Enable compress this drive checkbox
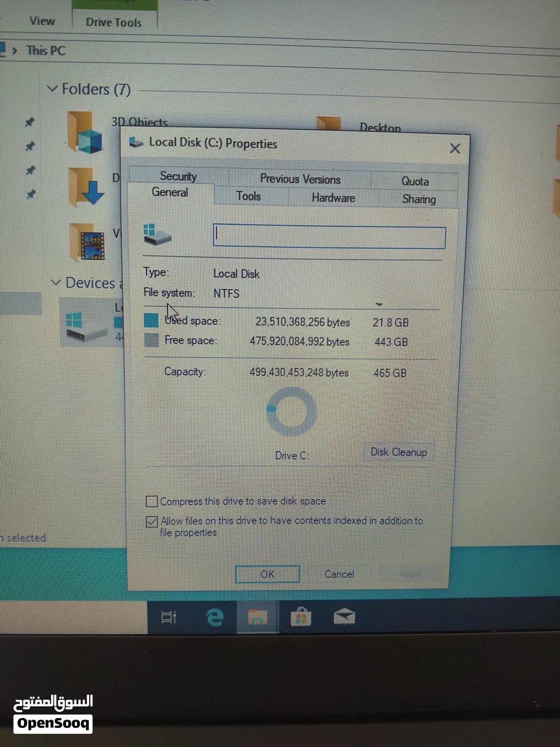 click(151, 501)
